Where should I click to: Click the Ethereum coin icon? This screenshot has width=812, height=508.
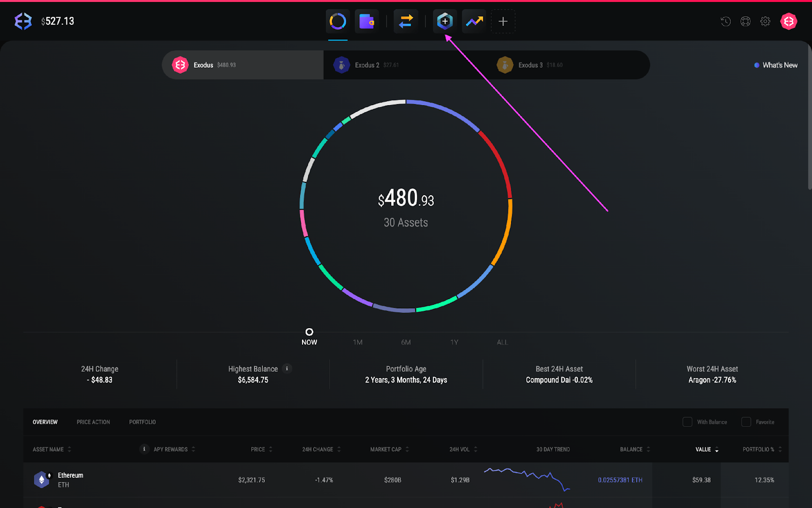[x=42, y=480]
